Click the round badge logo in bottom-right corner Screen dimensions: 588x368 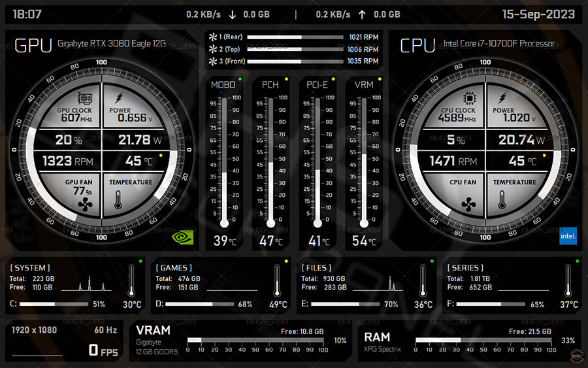click(x=577, y=356)
